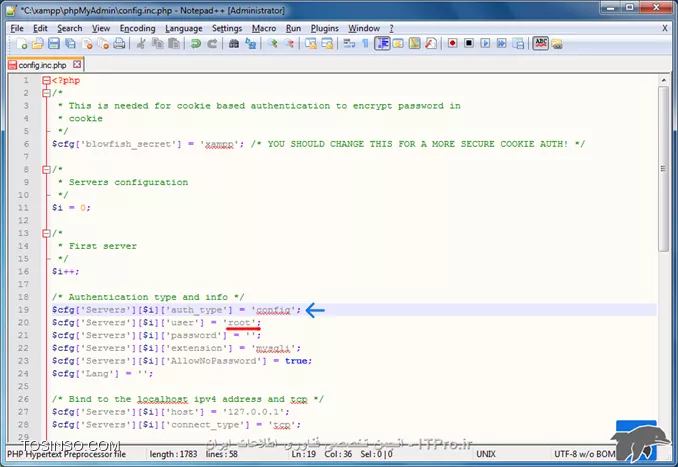
Task: Click the Cut scissors icon
Action: coord(141,44)
